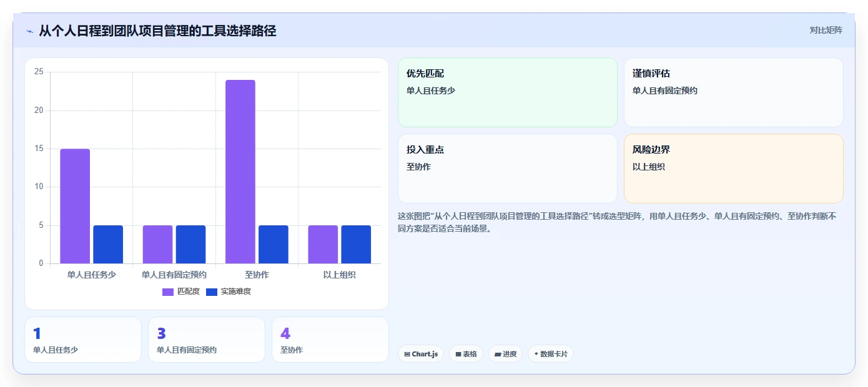This screenshot has width=868, height=387.
Task: Click the blue 实施难度 bar for 至协作
Action: (x=274, y=244)
